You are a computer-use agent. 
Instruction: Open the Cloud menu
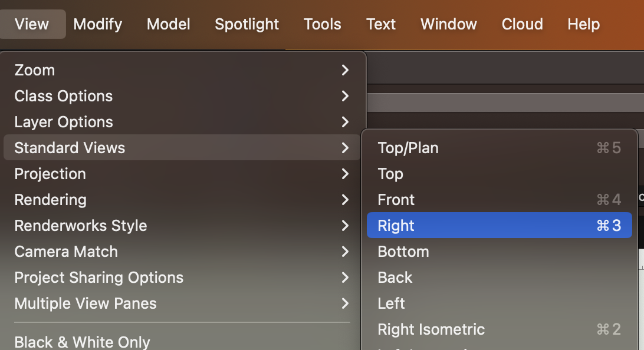point(522,24)
